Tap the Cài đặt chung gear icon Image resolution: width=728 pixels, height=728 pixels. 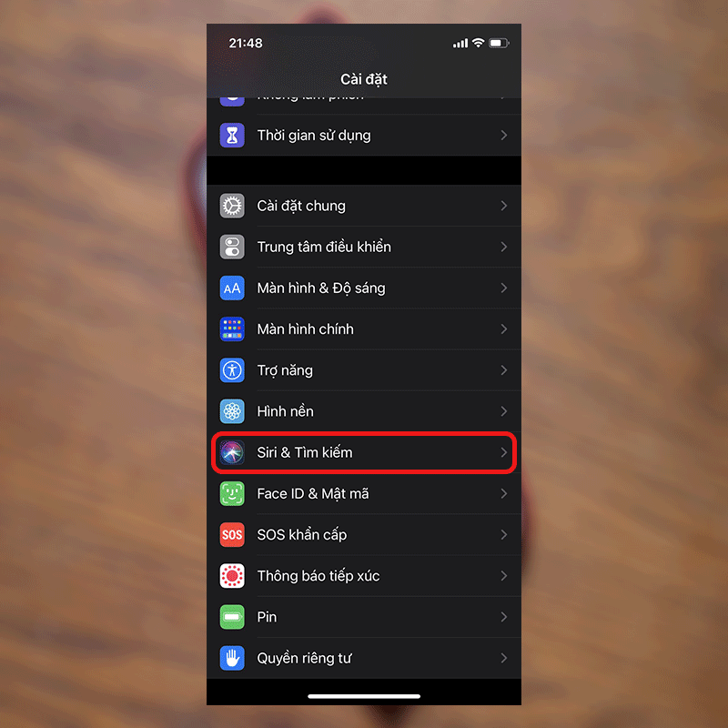pyautogui.click(x=232, y=206)
